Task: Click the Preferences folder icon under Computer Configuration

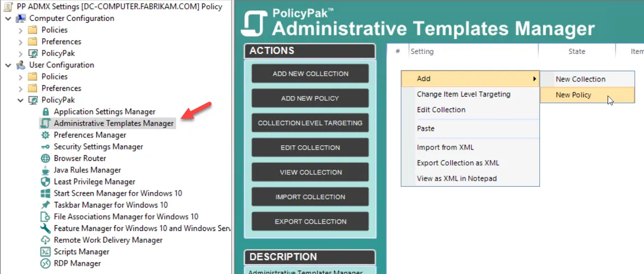Action: coord(33,42)
